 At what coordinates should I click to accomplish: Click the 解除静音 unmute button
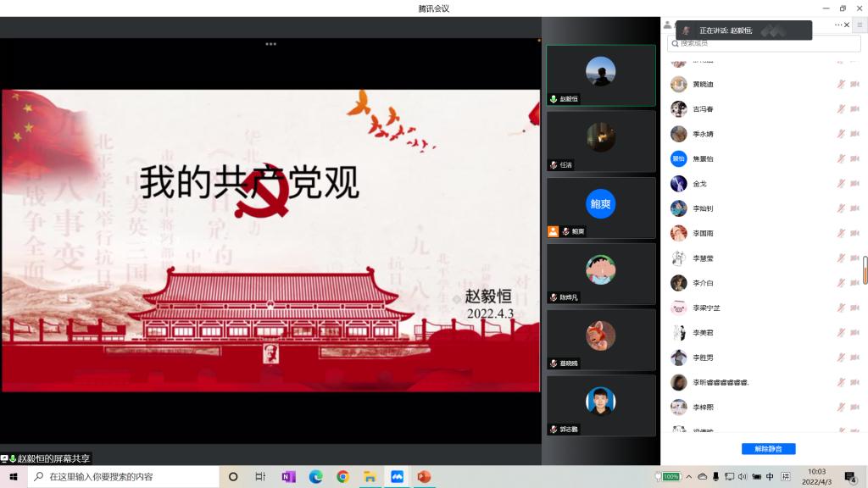[768, 449]
